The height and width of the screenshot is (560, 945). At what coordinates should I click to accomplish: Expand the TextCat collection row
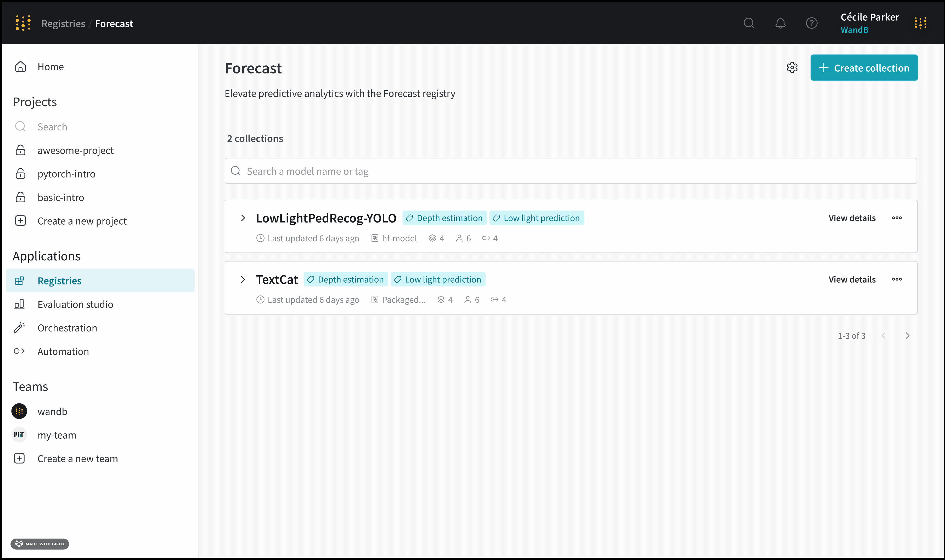click(x=243, y=279)
